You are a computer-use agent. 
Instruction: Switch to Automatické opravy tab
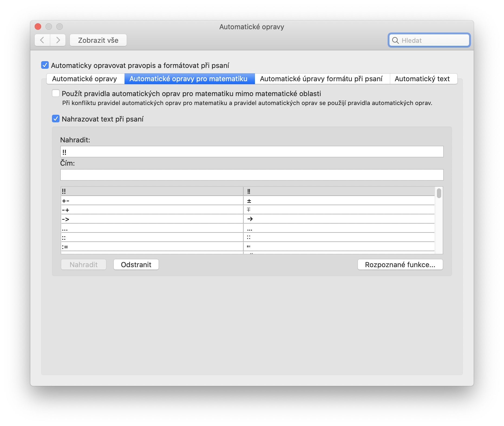click(x=84, y=79)
